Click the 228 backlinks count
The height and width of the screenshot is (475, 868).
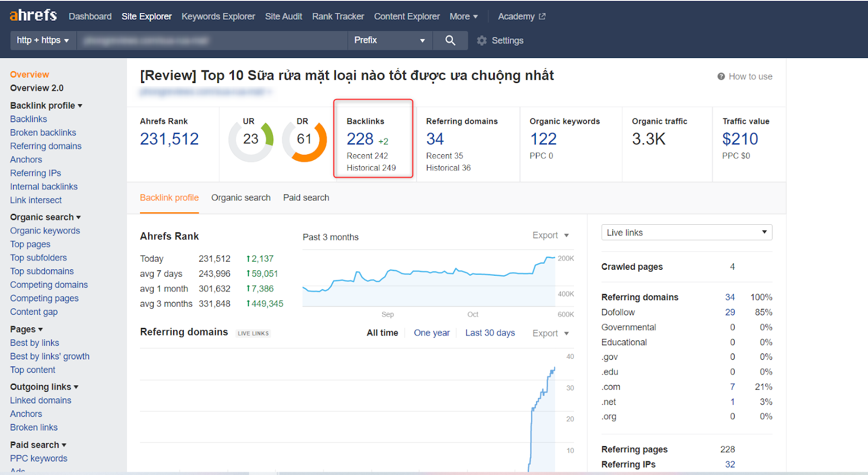(360, 140)
